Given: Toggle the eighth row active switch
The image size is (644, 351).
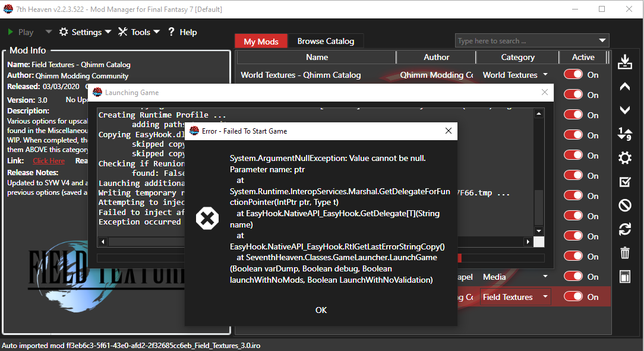Looking at the screenshot, I should click(x=573, y=216).
